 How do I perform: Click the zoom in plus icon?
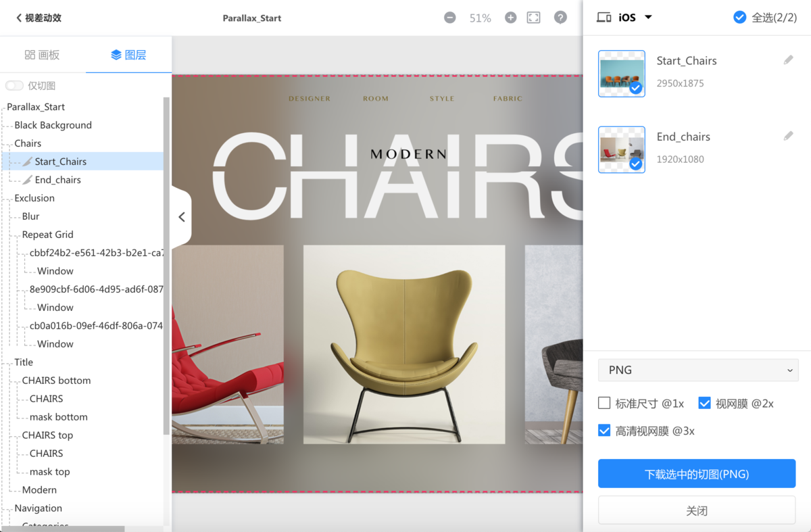[x=511, y=18]
